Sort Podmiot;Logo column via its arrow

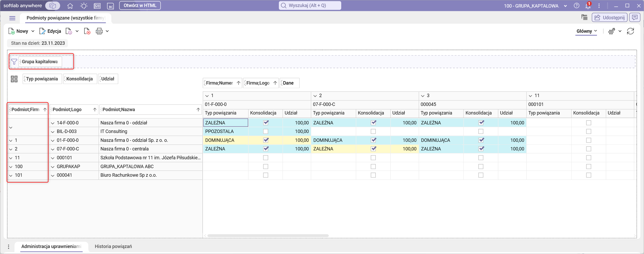[x=95, y=110]
